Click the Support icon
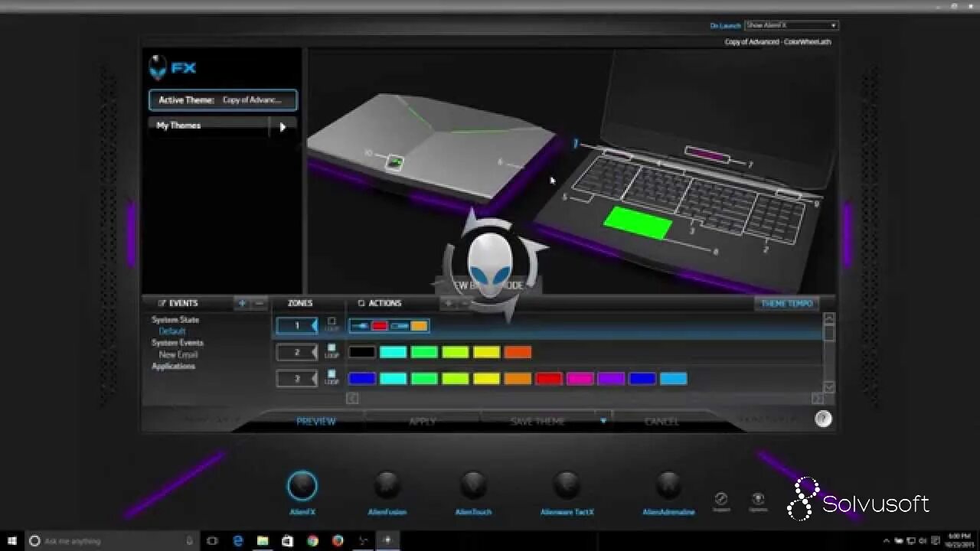This screenshot has width=980, height=551. click(721, 500)
